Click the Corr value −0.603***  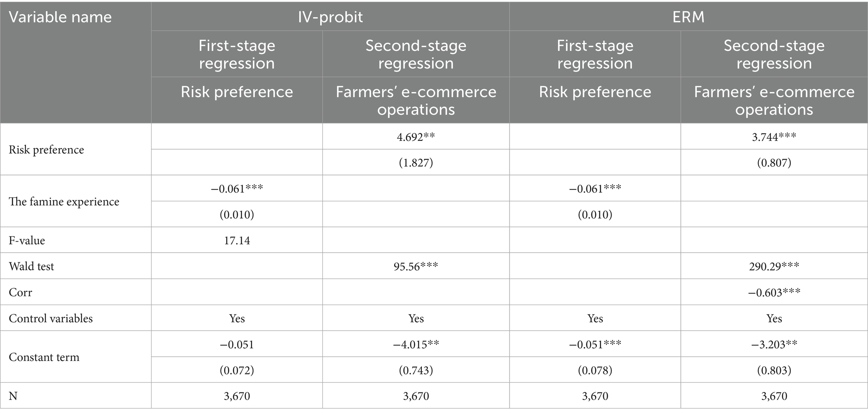774,292
